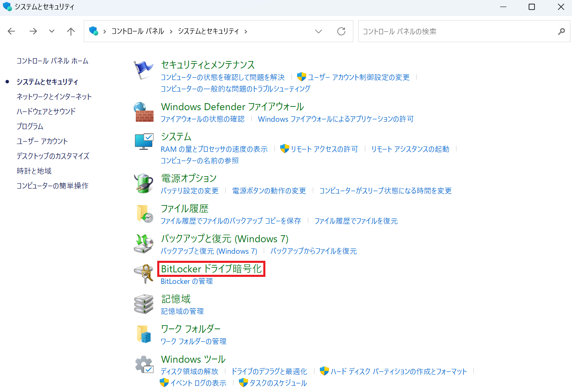This screenshot has width=572, height=392.
Task: Expand the chevron before コントロール パネル breadcrumb
Action: click(x=105, y=31)
